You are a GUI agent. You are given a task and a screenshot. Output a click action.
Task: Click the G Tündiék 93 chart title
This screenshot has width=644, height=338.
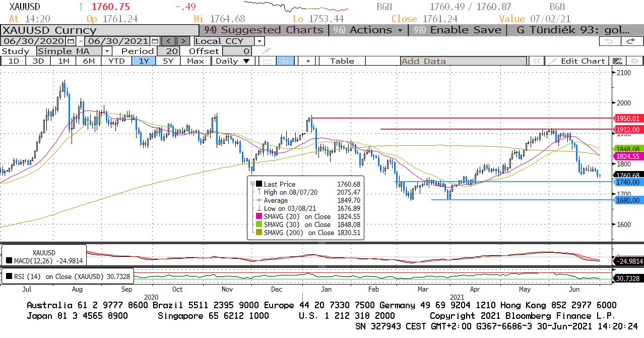(573, 30)
